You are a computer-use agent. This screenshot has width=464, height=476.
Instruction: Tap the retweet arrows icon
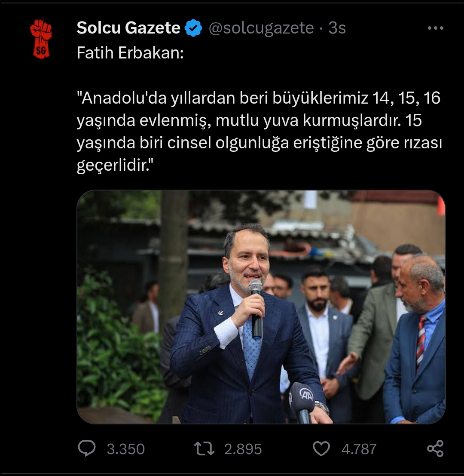204,448
